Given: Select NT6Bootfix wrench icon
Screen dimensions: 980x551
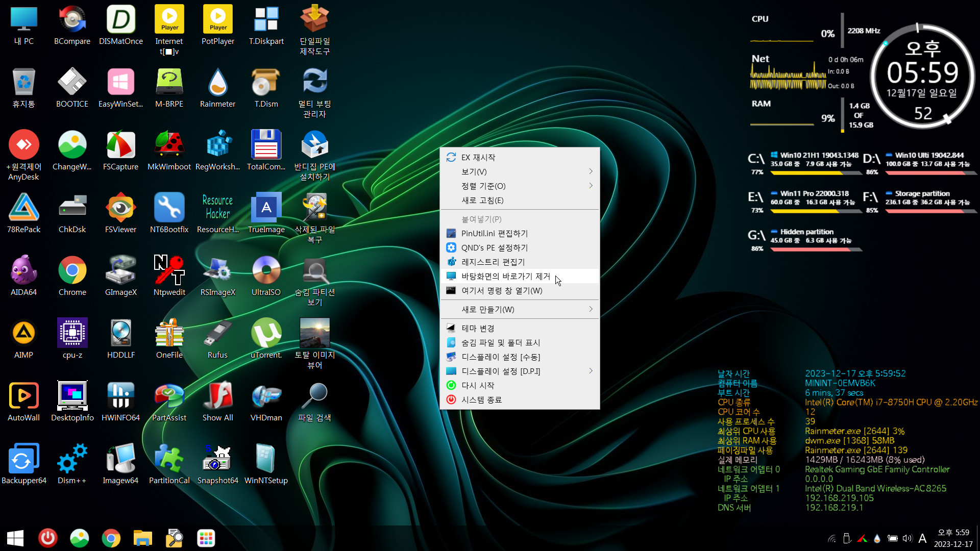Looking at the screenshot, I should pos(169,214).
